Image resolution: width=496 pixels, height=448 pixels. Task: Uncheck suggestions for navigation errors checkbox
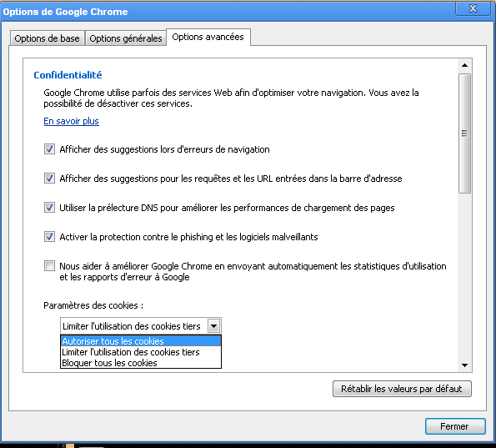[49, 149]
